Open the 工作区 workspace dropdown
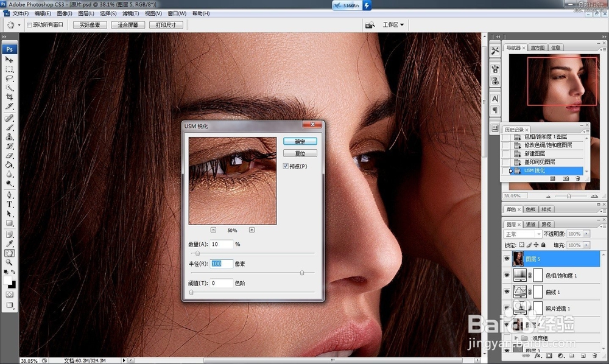The width and height of the screenshot is (609, 364). click(393, 25)
